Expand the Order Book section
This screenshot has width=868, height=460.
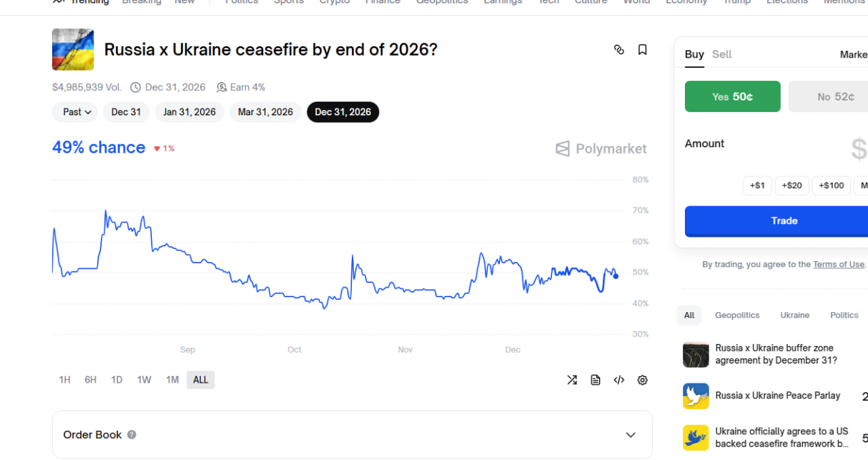(x=631, y=435)
